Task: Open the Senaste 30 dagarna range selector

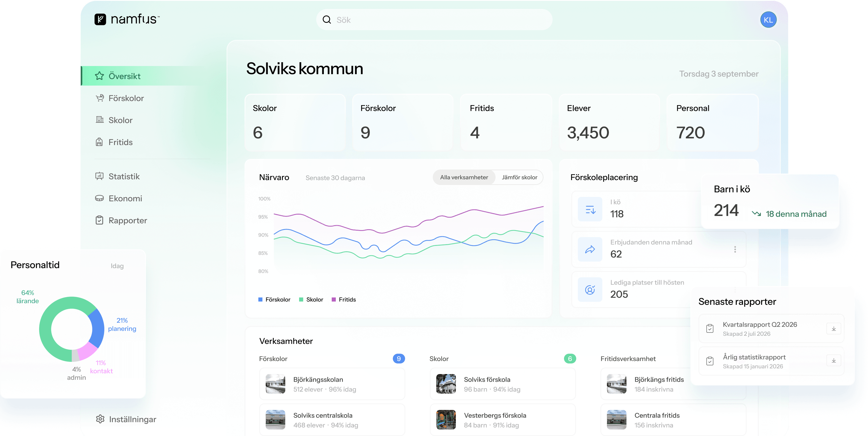Action: [335, 178]
